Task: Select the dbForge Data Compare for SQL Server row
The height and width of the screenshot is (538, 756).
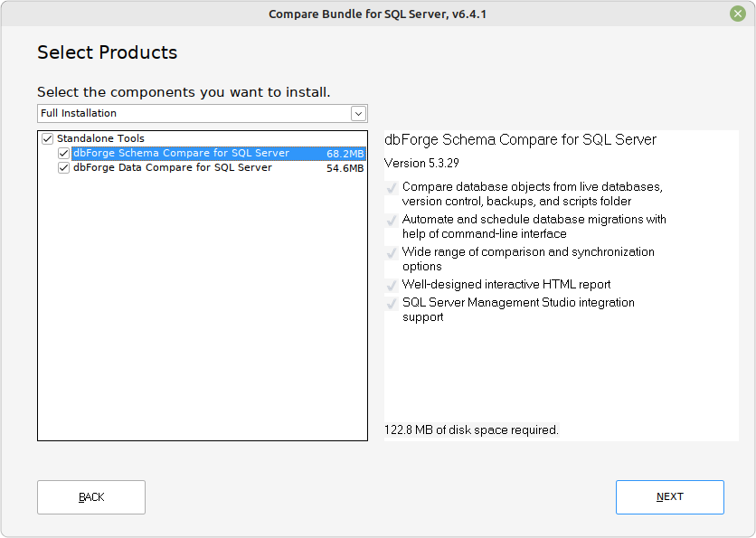Action: coord(219,168)
